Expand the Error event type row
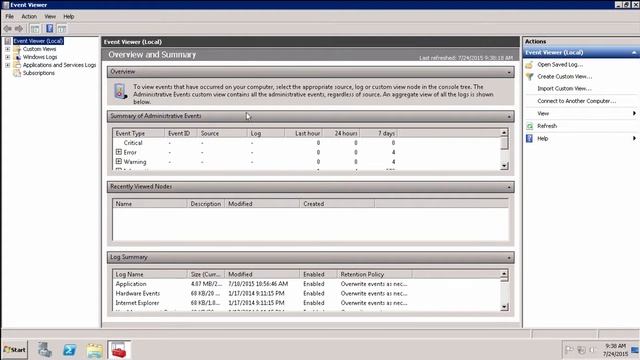Viewport: 640px width, 360px height. 119,152
